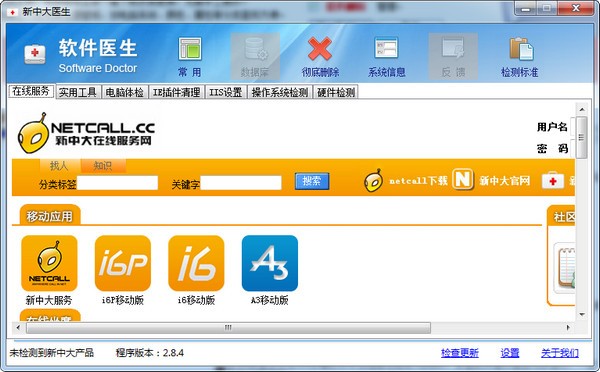Screen dimensions: 600x372
Task: Open the A3移动版 blue app icon
Action: tap(270, 263)
